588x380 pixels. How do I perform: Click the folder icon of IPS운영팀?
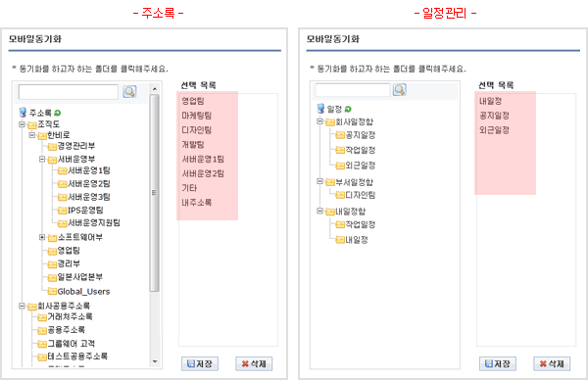pyautogui.click(x=63, y=211)
